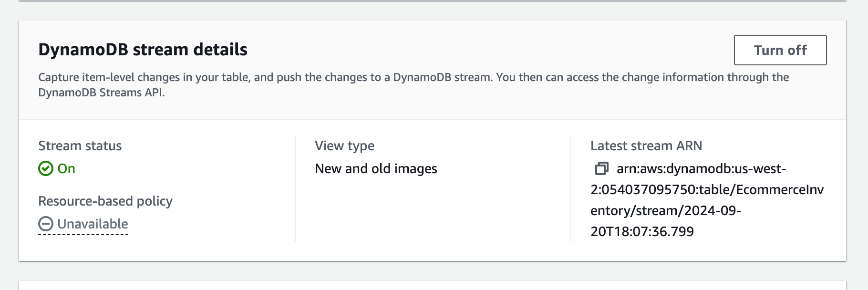The width and height of the screenshot is (868, 290).
Task: Click the ARN timestamp 20T18:07:36.799
Action: point(642,231)
